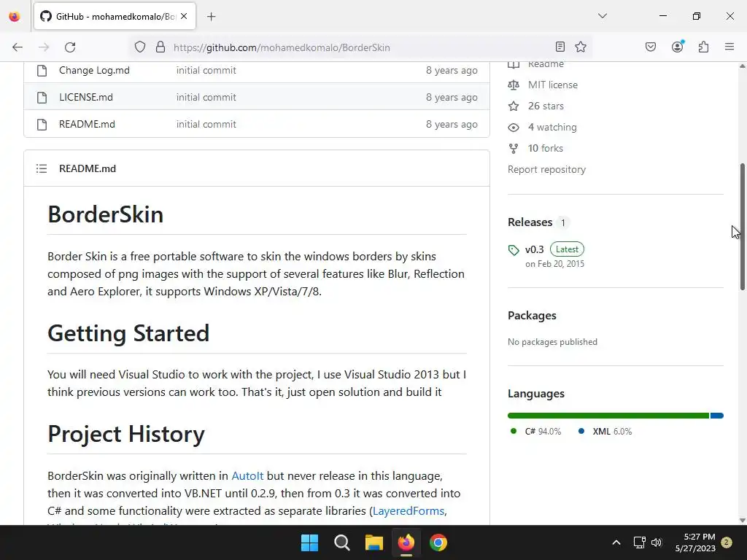Click the README outline list icon
This screenshot has height=560, width=747.
(42, 168)
